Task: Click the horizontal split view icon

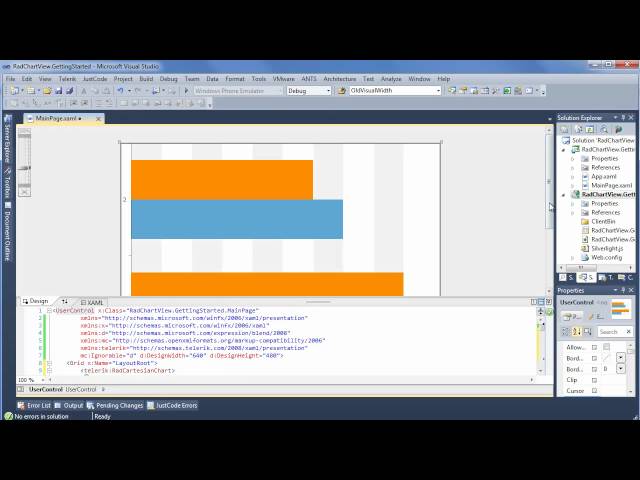Action: (541, 302)
